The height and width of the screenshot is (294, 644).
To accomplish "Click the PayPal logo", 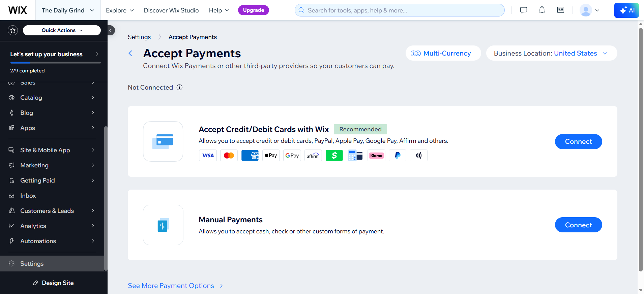I will point(398,156).
